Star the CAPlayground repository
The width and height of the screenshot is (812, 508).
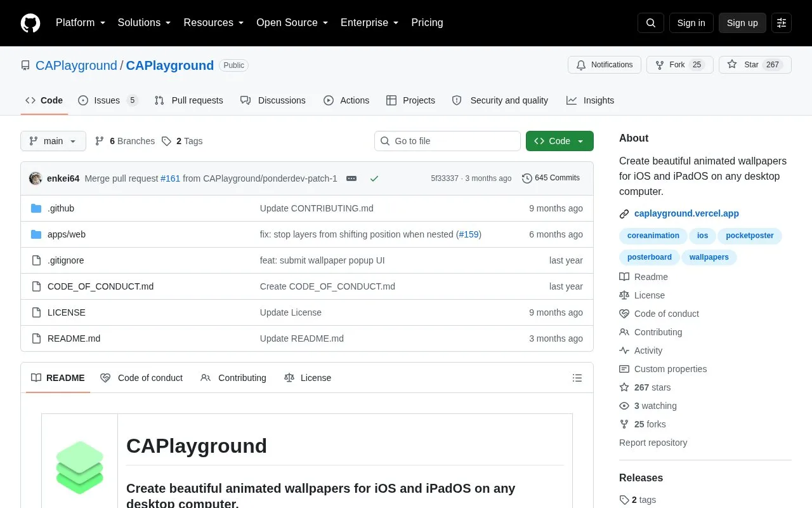coord(755,65)
